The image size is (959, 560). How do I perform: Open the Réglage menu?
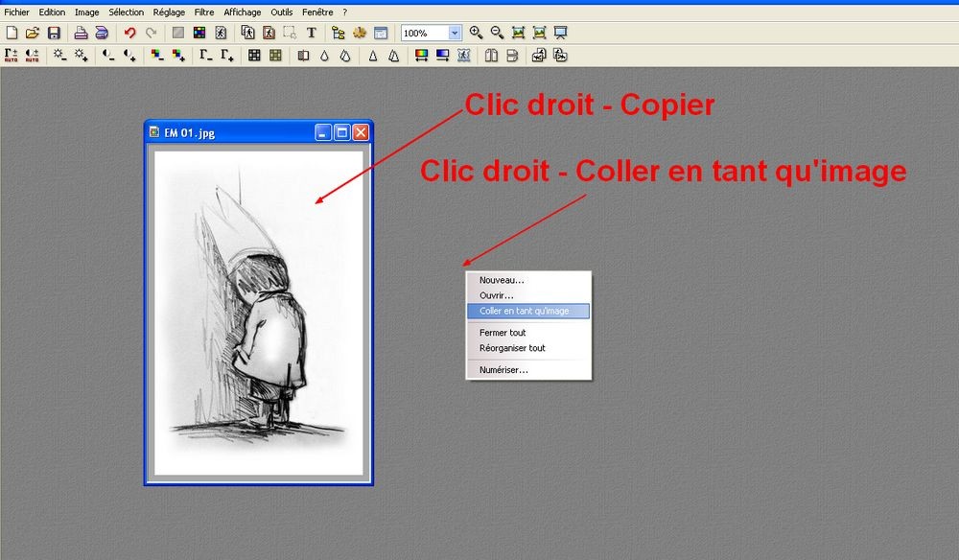169,12
